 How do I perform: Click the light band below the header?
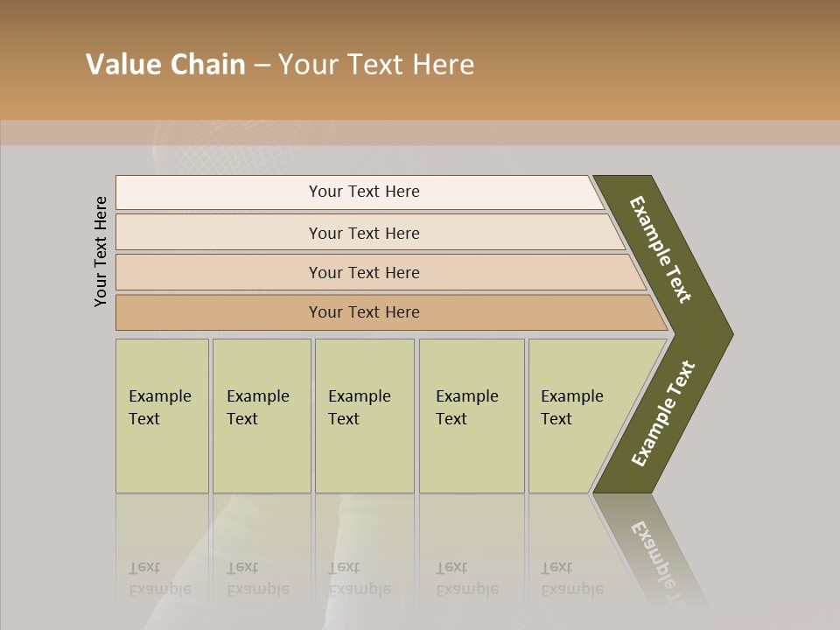coord(420,133)
